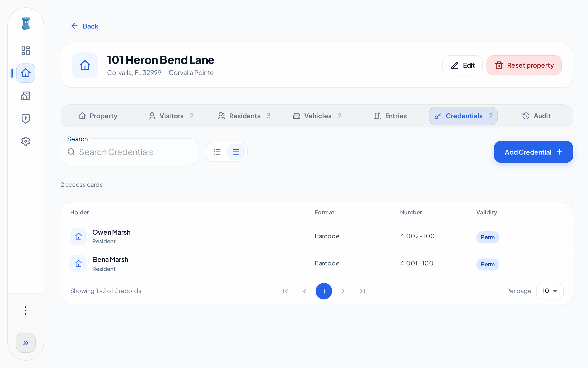Image resolution: width=588 pixels, height=368 pixels.
Task: Switch to compact list view toggle
Action: pyautogui.click(x=217, y=152)
